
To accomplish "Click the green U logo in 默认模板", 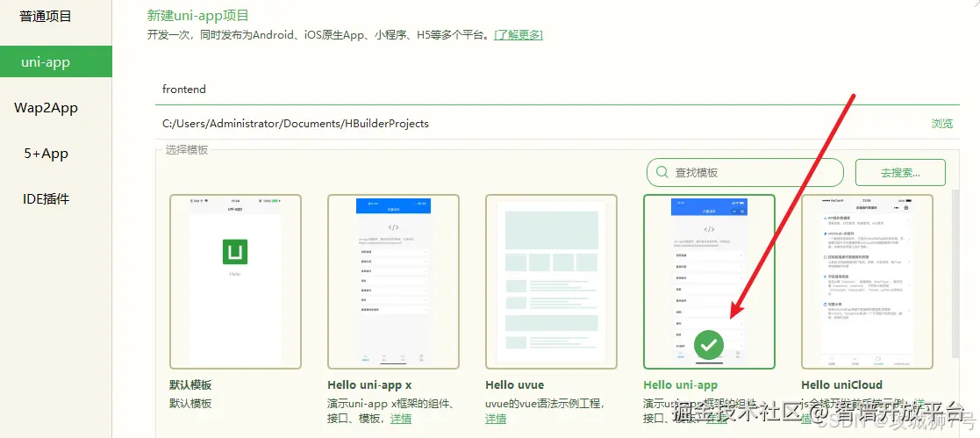I will pos(235,252).
